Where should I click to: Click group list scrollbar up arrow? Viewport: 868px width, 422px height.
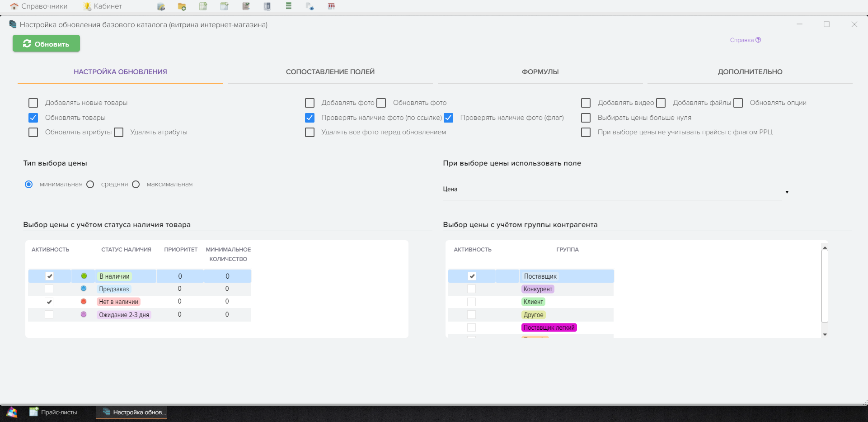pyautogui.click(x=825, y=247)
